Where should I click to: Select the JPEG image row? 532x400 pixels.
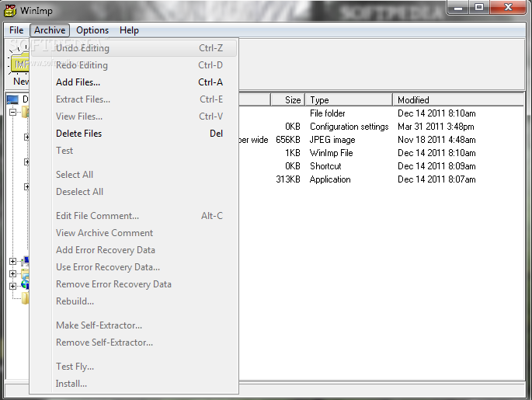pyautogui.click(x=381, y=140)
